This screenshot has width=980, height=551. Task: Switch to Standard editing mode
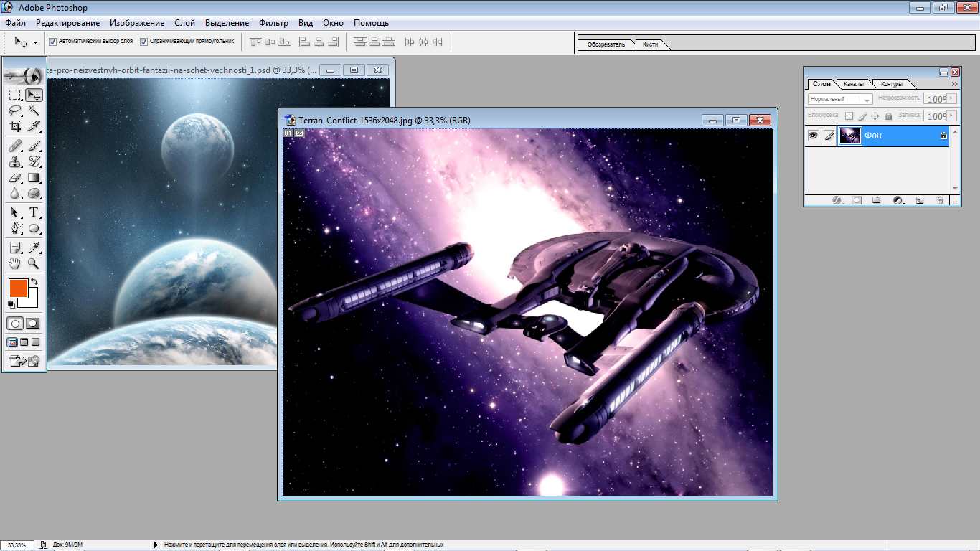coord(15,324)
